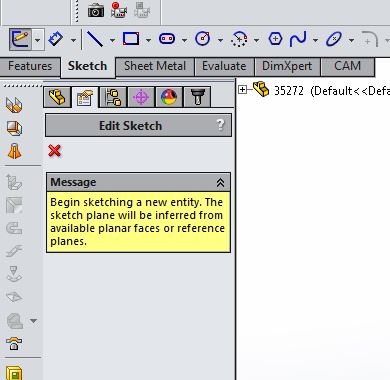Open the FeatureManager Design Tree tab

(x=57, y=97)
